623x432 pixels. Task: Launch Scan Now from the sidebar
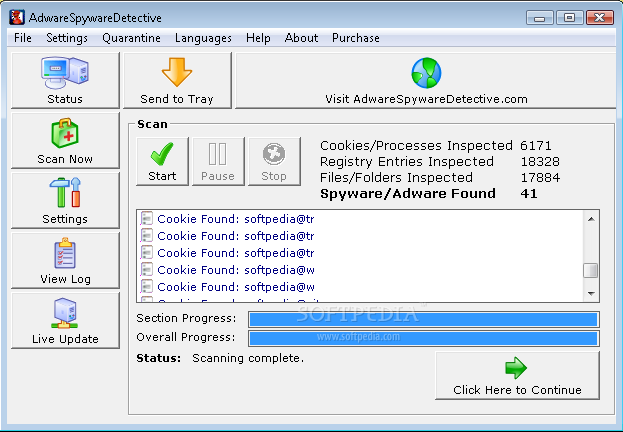point(65,140)
